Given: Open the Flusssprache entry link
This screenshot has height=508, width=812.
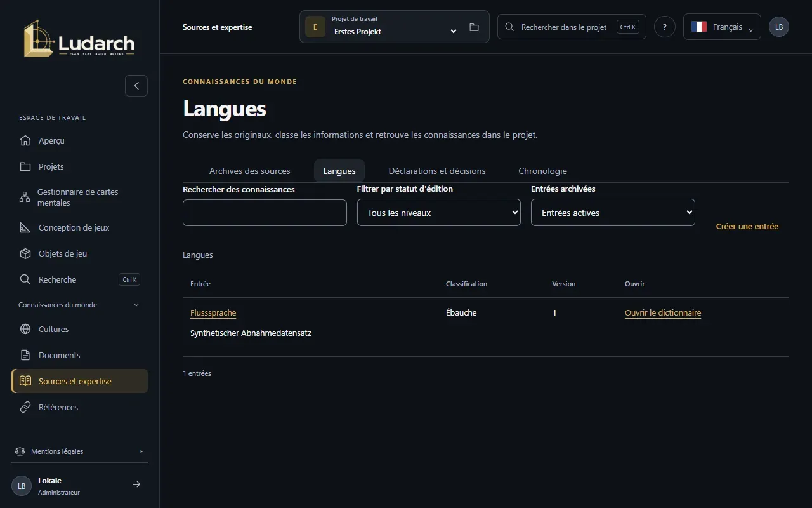Looking at the screenshot, I should [x=213, y=313].
